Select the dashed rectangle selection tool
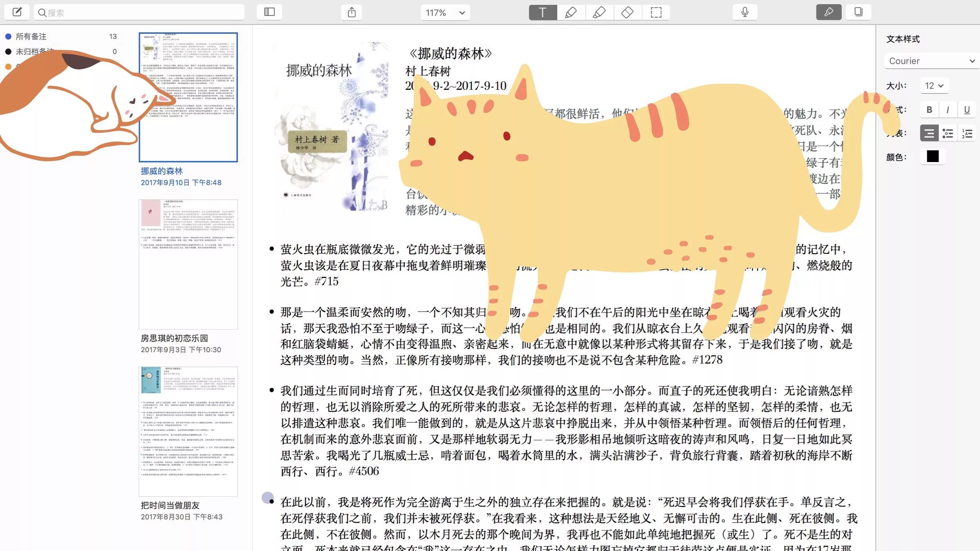This screenshot has height=551, width=980. (x=656, y=12)
